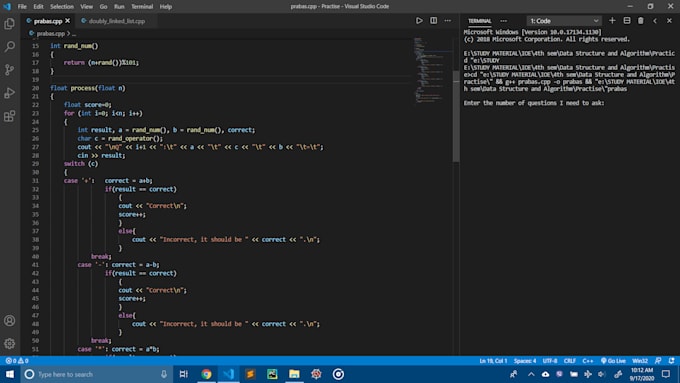Viewport: 680px width, 383px height.
Task: Click taskbar search box
Action: (x=97, y=374)
